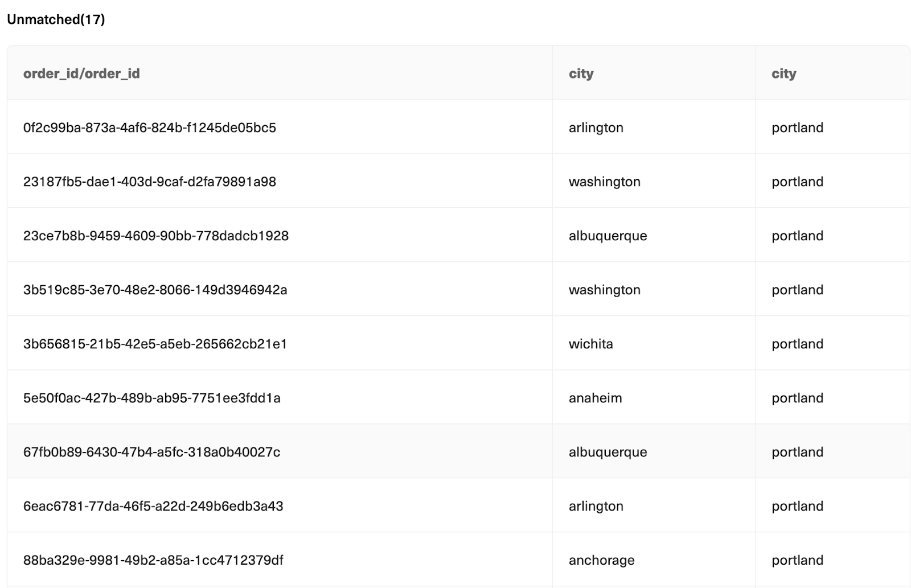Click arlington in the 0f2c99ba row
The height and width of the screenshot is (588, 911).
coord(596,128)
